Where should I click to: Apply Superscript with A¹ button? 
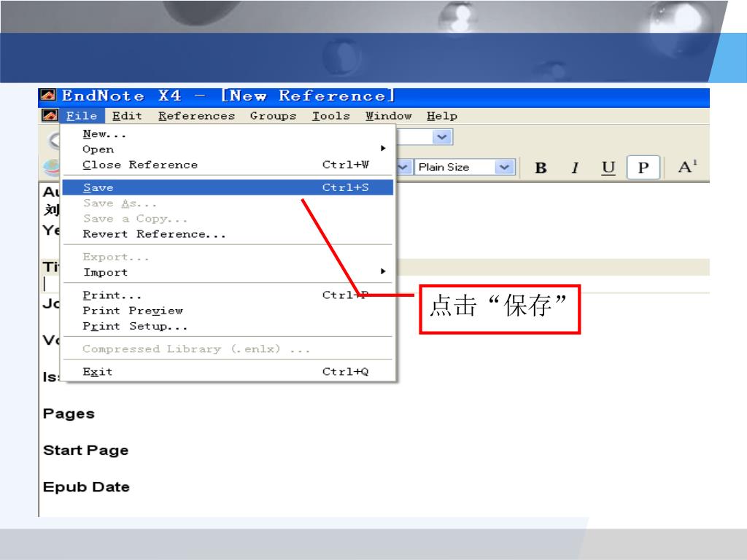click(687, 167)
